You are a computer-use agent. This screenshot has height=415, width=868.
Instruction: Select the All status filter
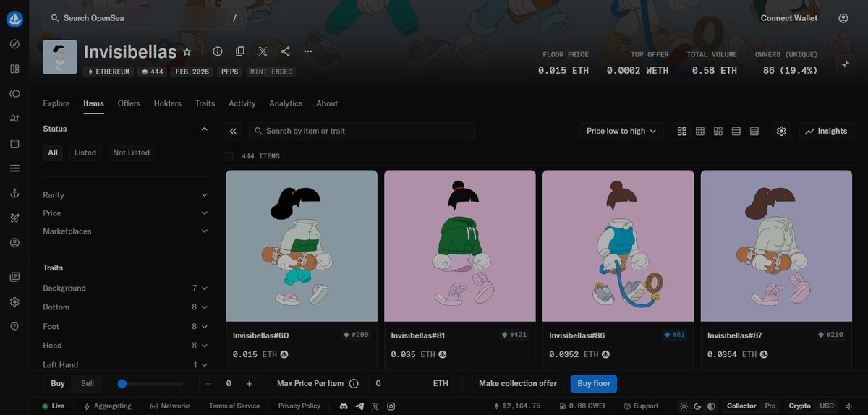pos(53,153)
